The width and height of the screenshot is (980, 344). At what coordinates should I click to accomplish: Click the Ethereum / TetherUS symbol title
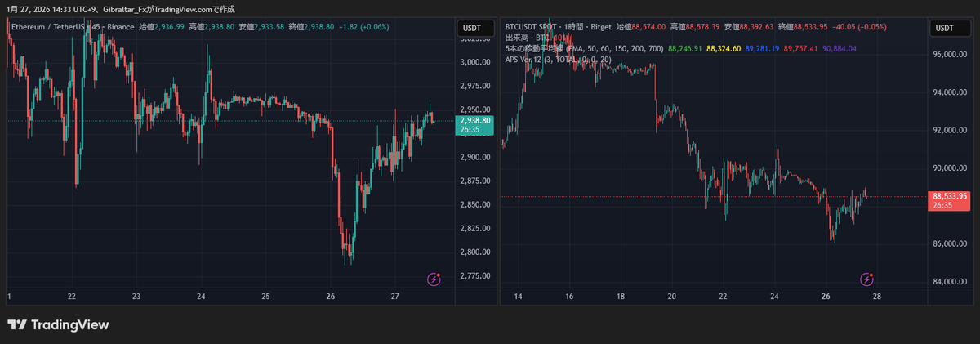50,27
